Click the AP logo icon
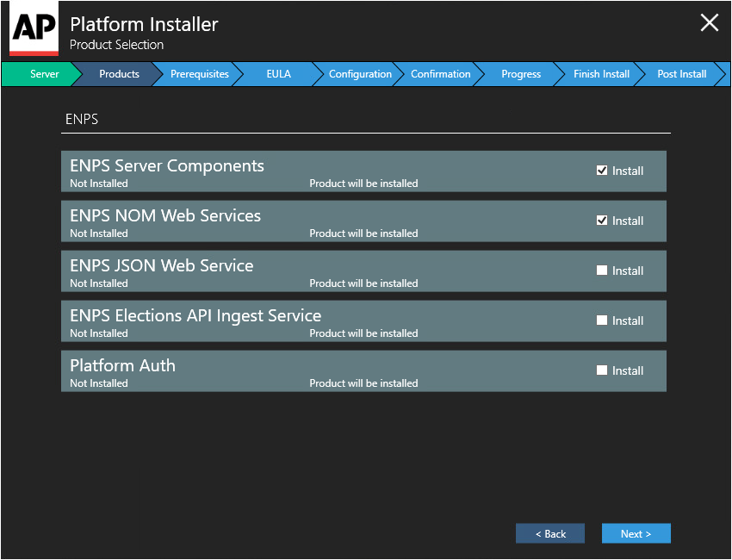Image resolution: width=732 pixels, height=560 pixels. click(34, 28)
